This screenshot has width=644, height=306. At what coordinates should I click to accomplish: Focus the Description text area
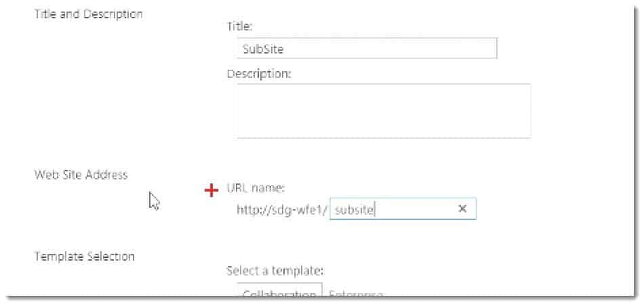(x=383, y=110)
